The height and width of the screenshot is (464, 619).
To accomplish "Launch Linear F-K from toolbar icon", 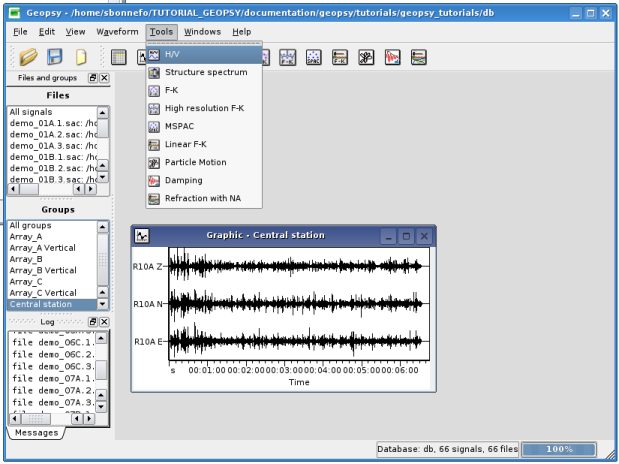I will 340,57.
